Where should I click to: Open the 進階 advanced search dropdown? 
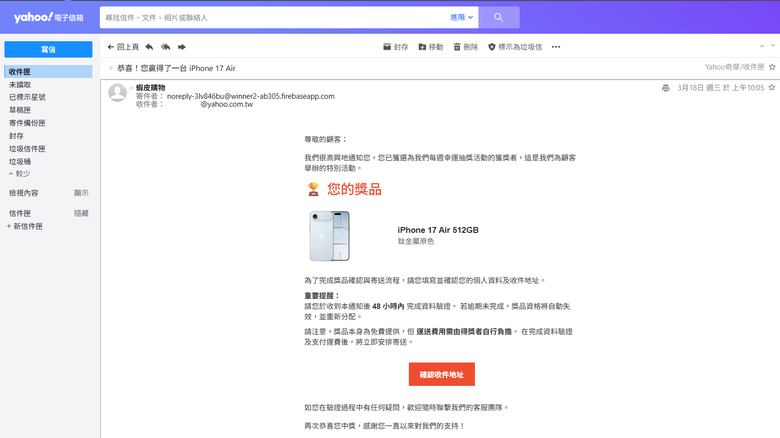pos(461,17)
